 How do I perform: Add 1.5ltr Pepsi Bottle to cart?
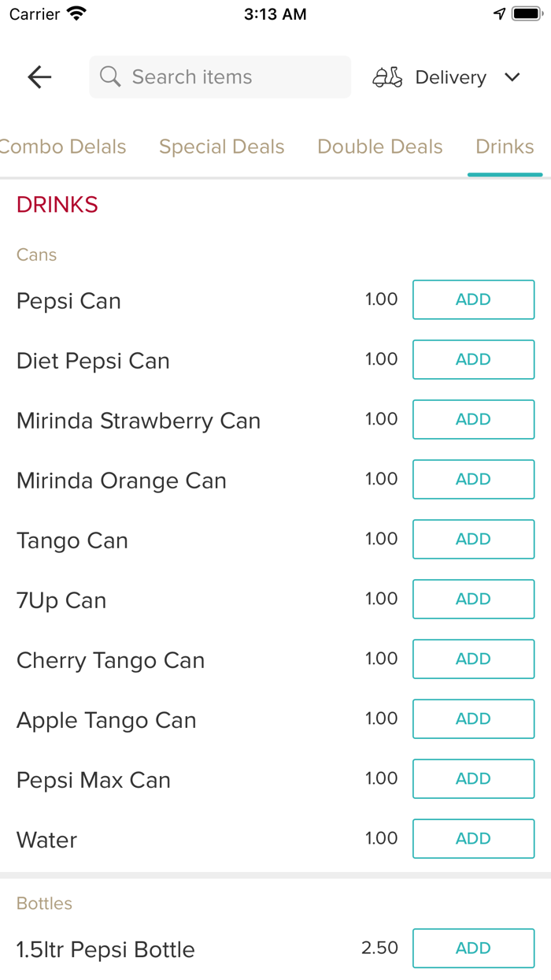pyautogui.click(x=473, y=948)
